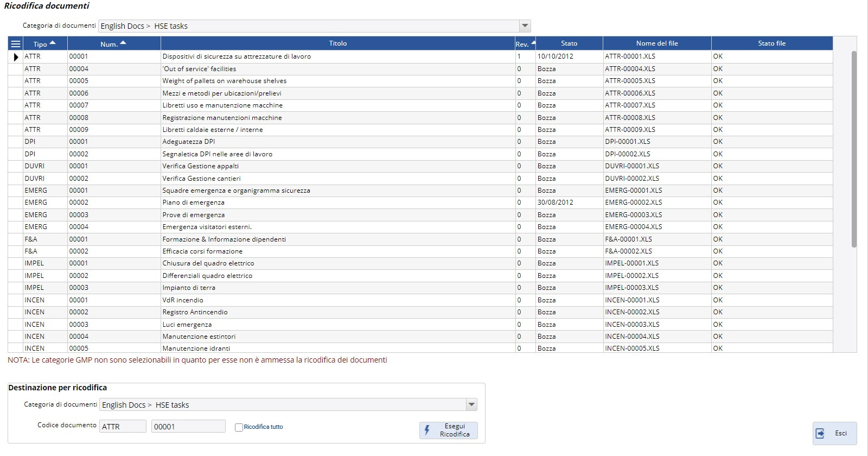Select the current row indicator arrow
Viewport: 868px width, 456px height.
tap(16, 56)
